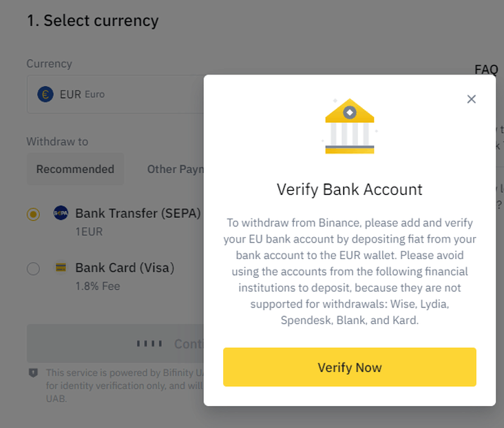Click the Continue button
This screenshot has width=504, height=428.
tap(116, 344)
